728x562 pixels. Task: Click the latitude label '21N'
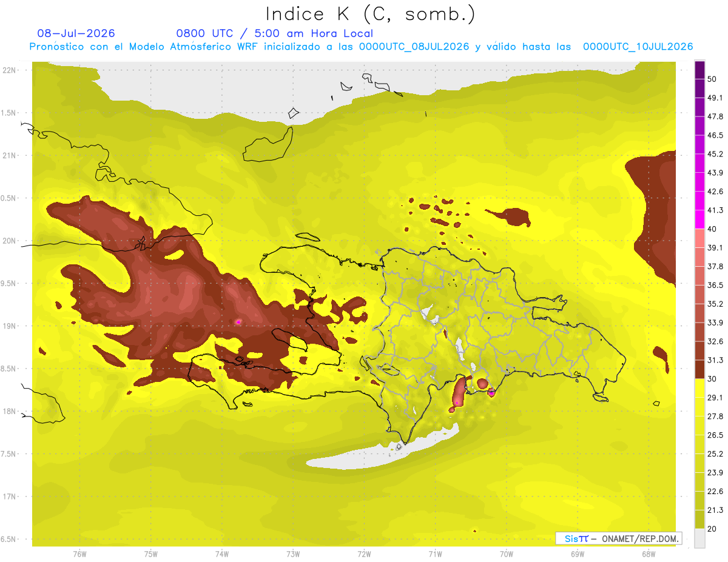tap(10, 155)
